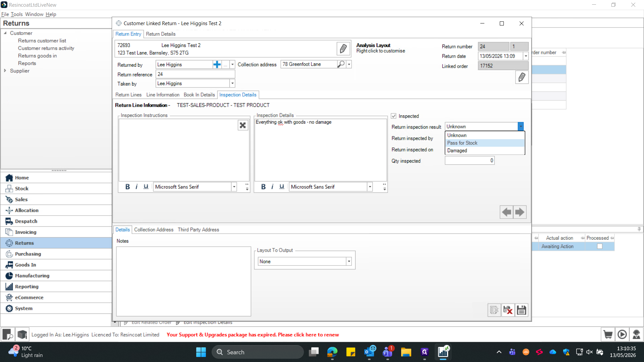Click the magnifier icon in Collection address
The height and width of the screenshot is (362, 644).
click(341, 64)
